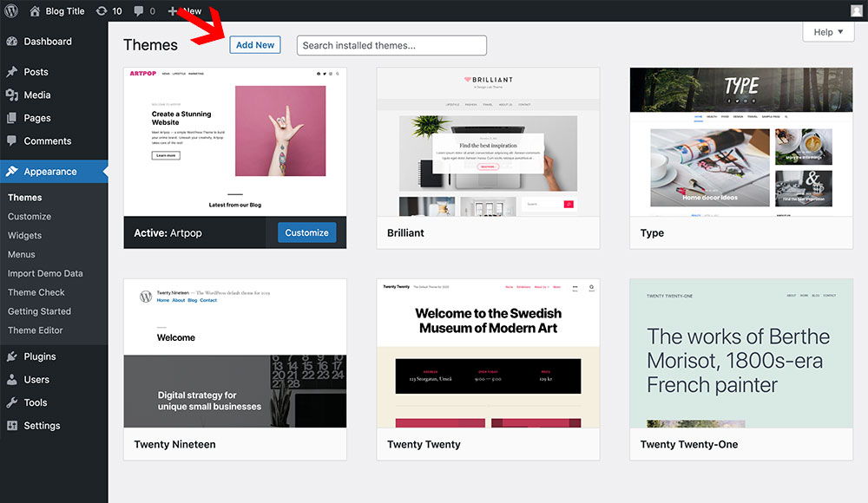Viewport: 868px width, 503px height.
Task: Open the Theme Check submenu link
Action: 36,292
